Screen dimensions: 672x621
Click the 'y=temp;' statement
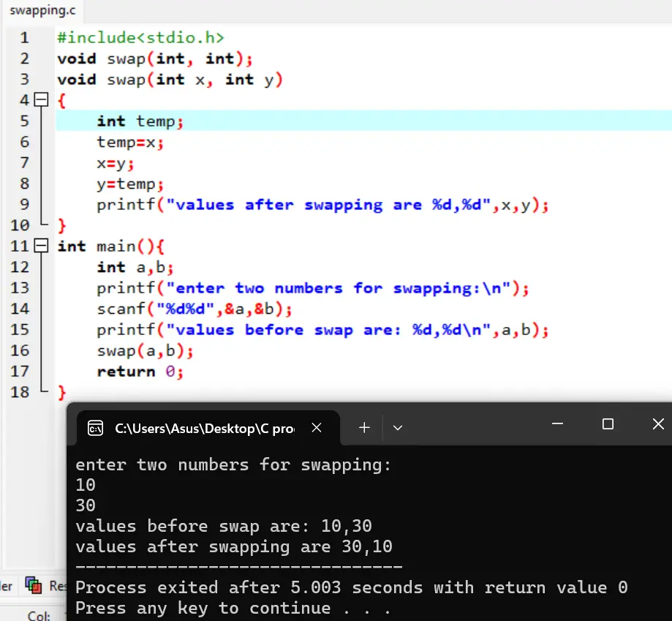130,184
